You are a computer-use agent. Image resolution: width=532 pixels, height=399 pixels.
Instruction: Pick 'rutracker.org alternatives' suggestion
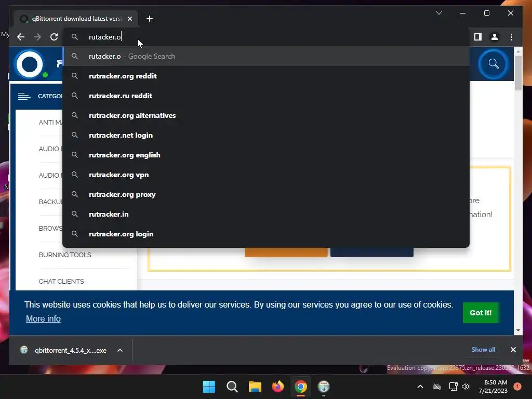tap(266, 115)
